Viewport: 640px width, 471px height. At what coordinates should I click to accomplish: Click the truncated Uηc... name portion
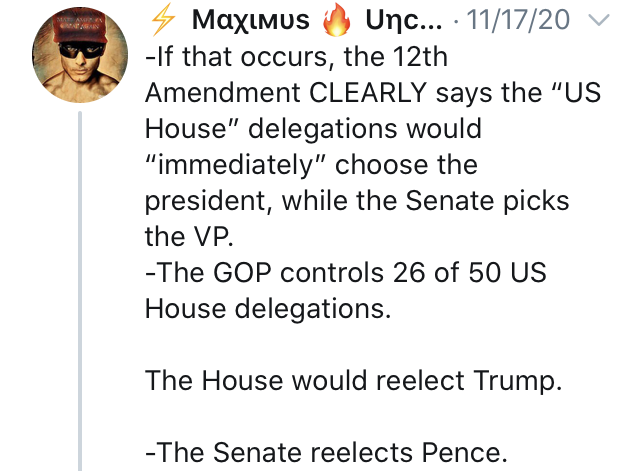click(x=403, y=20)
